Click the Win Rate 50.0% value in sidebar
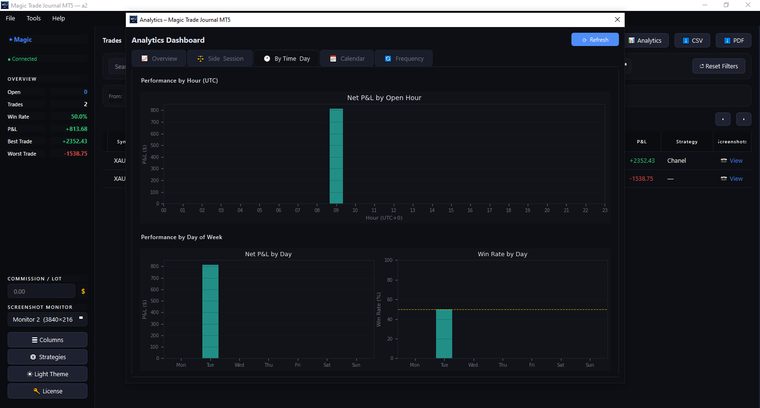The height and width of the screenshot is (408, 760). tap(79, 117)
